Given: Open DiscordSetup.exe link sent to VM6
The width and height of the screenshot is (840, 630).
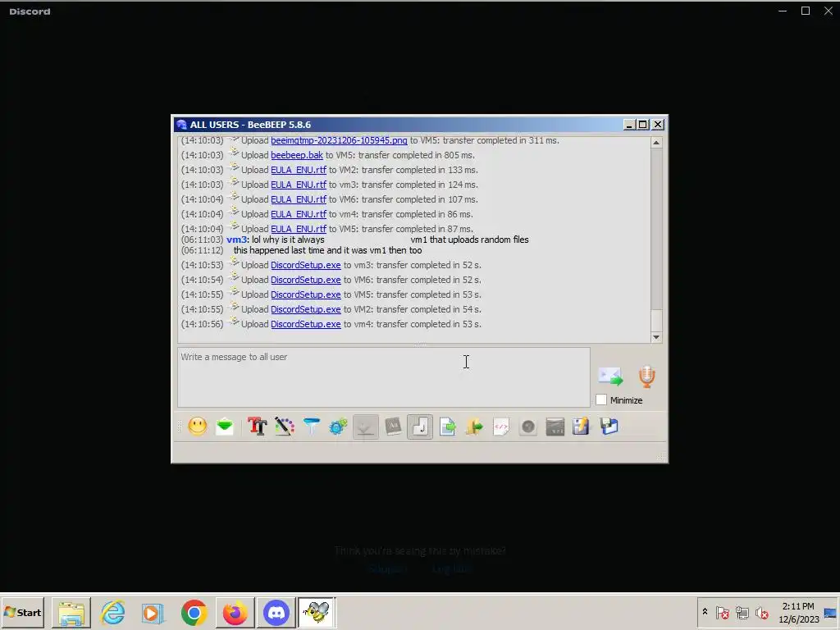Looking at the screenshot, I should [x=306, y=280].
